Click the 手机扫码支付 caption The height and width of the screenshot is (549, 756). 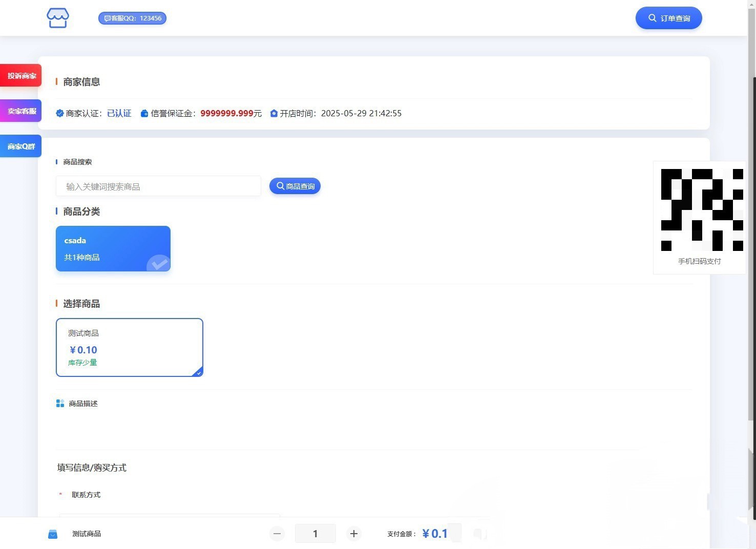click(x=700, y=261)
